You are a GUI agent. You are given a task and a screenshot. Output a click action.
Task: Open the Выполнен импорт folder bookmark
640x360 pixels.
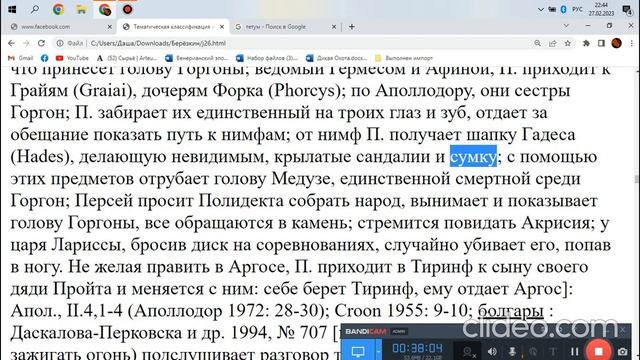click(x=404, y=58)
